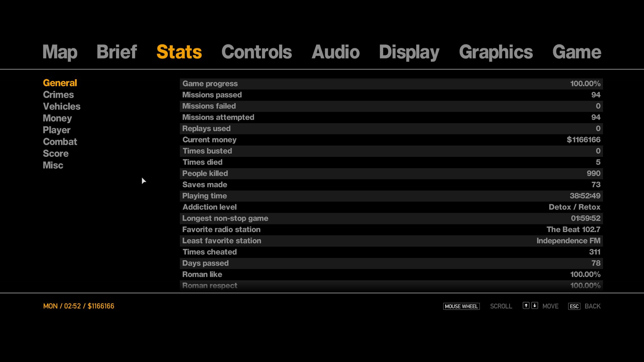Switch to the Graphics tab

(x=496, y=52)
